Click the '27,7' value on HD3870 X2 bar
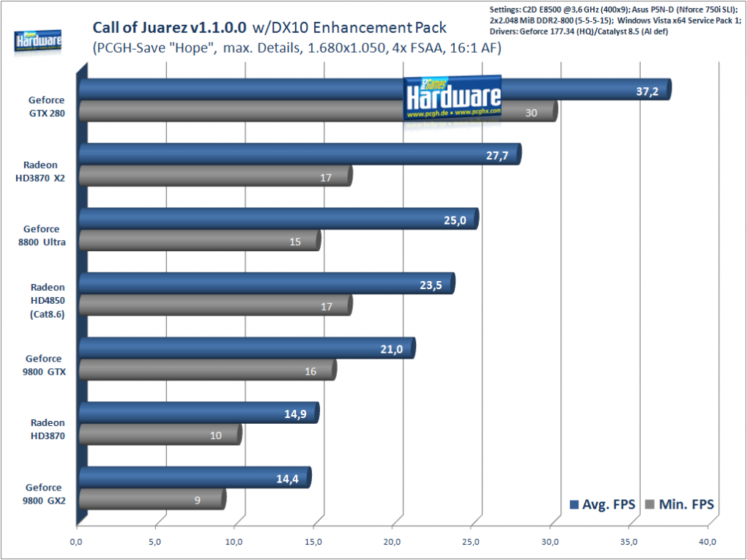The height and width of the screenshot is (560, 747). [497, 156]
